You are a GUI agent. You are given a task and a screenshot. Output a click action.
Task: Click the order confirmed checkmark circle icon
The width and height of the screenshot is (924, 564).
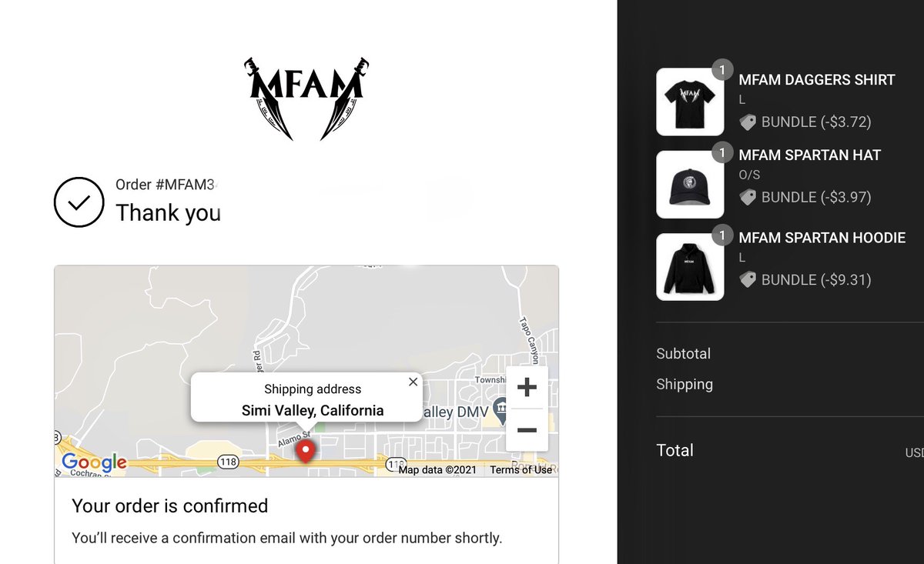coord(79,202)
